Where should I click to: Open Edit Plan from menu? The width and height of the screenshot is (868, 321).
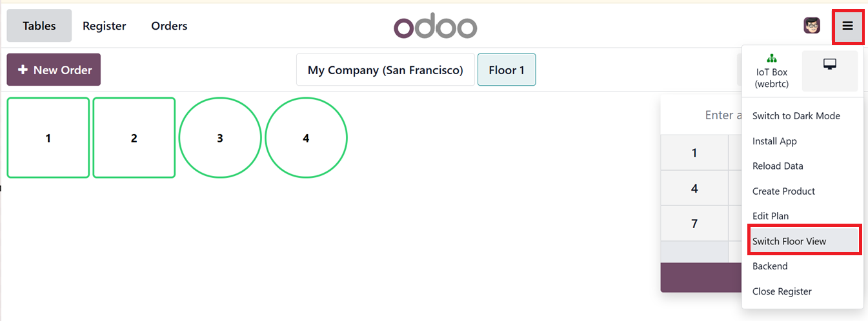pos(771,216)
